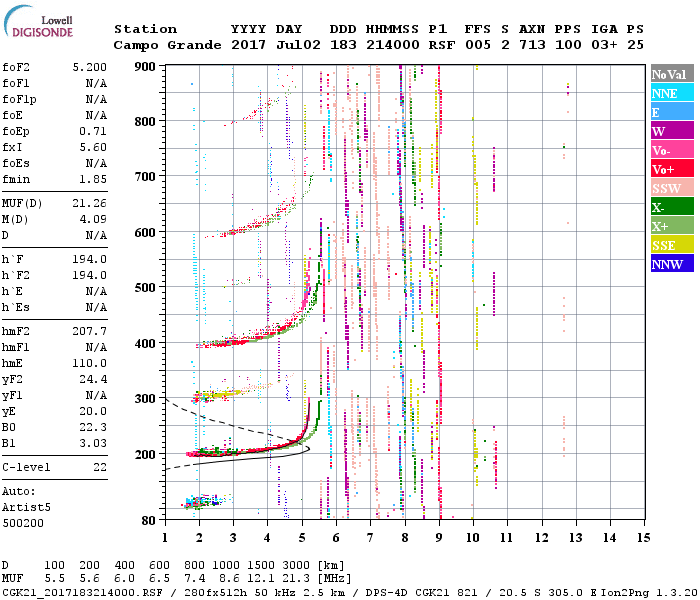Screen dimensions: 700x600
Task: Click the SSE yellow legend swatch
Action: click(x=671, y=245)
